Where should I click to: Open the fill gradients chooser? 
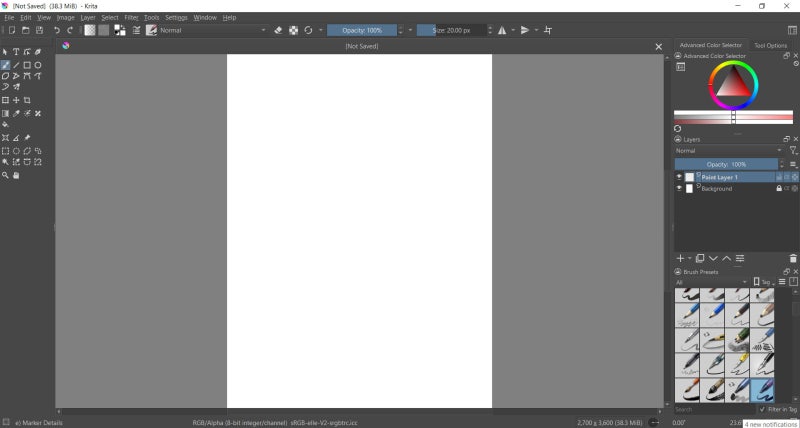click(90, 31)
